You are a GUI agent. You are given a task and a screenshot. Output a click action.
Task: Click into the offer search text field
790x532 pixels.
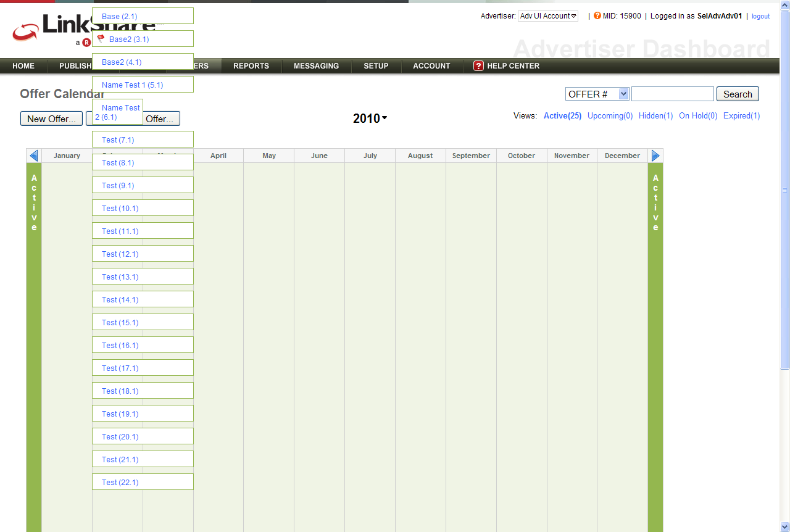point(672,94)
